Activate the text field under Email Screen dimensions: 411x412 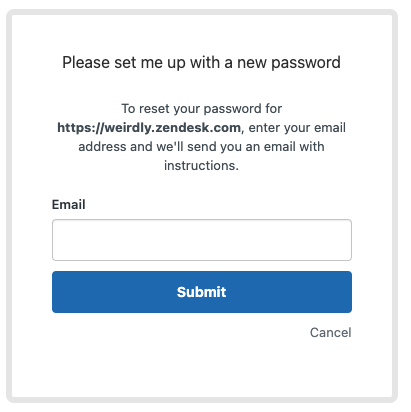click(x=202, y=240)
